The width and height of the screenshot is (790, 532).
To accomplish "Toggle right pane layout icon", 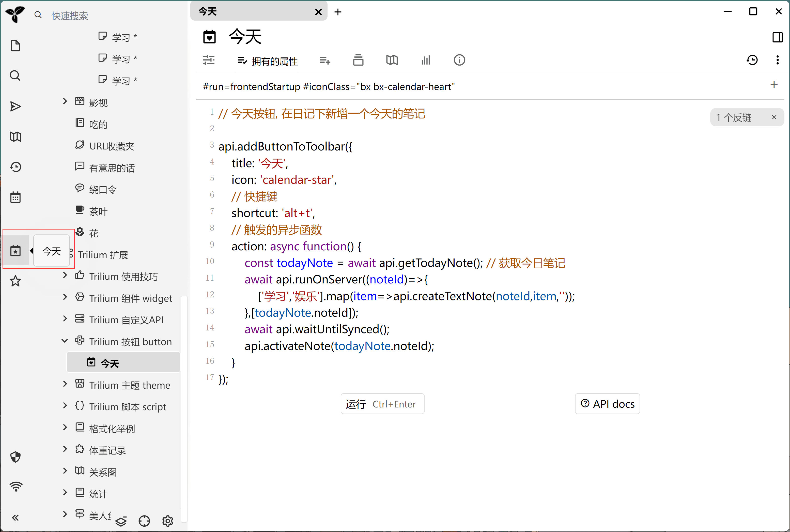I will [x=778, y=37].
